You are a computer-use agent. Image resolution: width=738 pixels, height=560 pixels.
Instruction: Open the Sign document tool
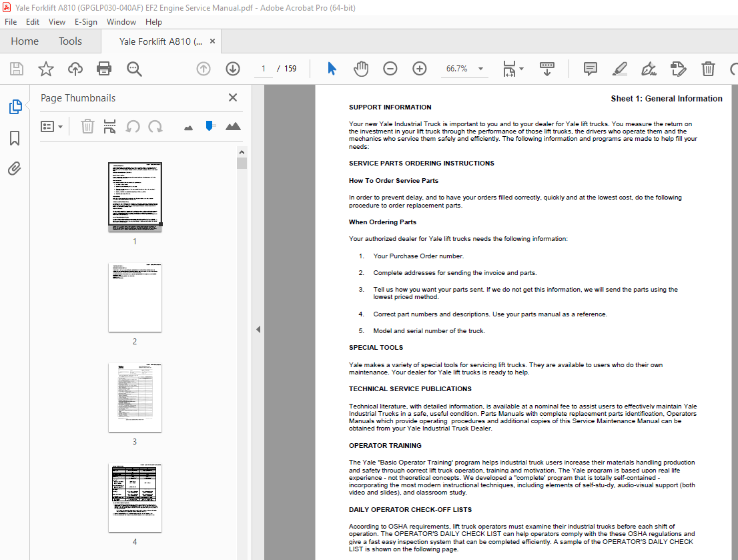[x=649, y=69]
